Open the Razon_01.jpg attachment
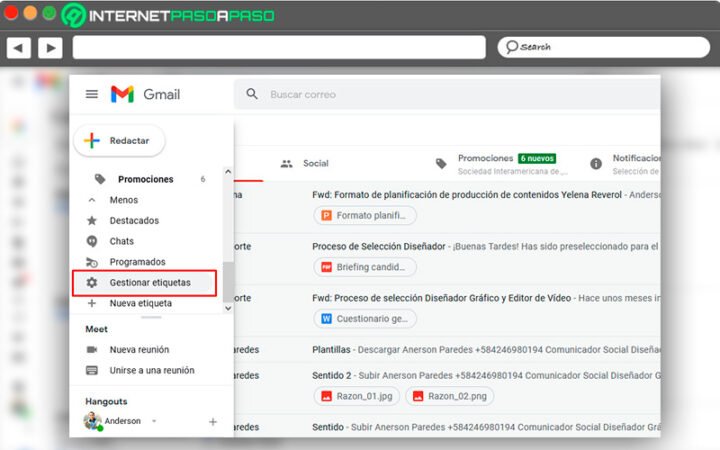 (357, 396)
